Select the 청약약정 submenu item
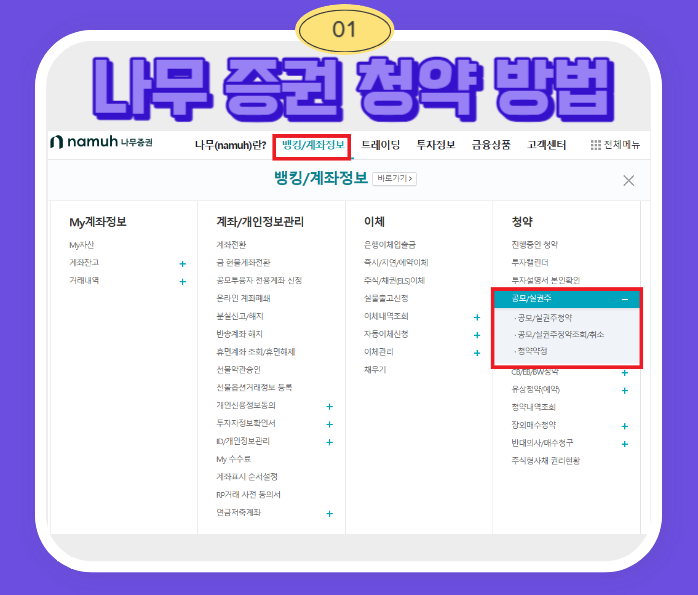698x595 pixels. pos(532,351)
